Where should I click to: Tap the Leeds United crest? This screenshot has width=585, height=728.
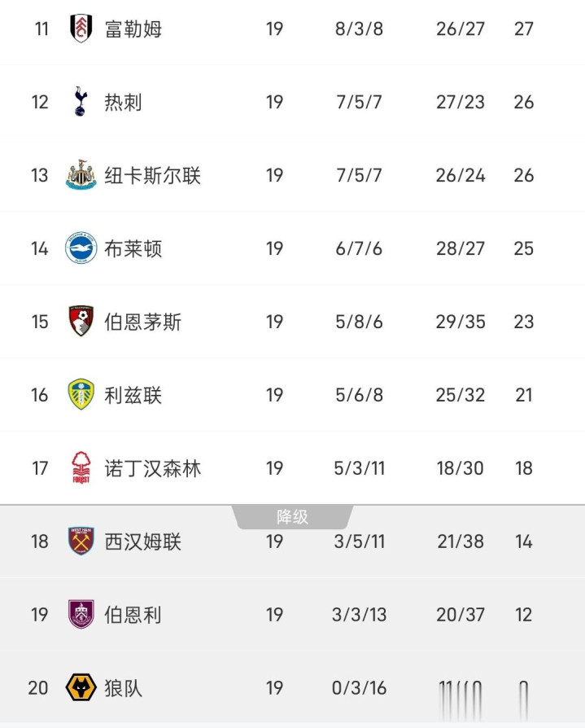click(x=81, y=395)
